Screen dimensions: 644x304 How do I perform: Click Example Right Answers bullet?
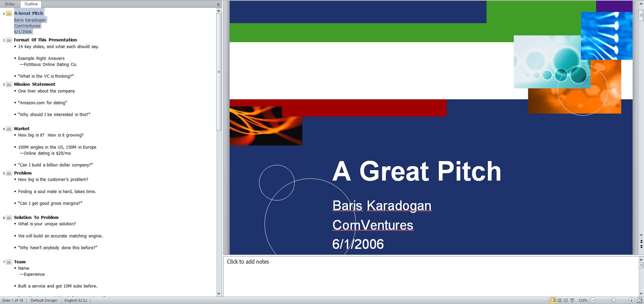pos(41,59)
